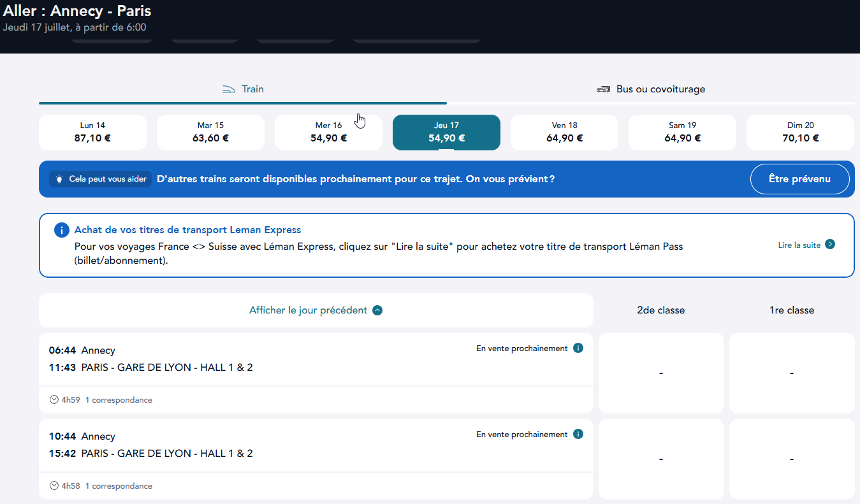Viewport: 860px width, 504px height.
Task: Click clock icon beside 4h58 duration
Action: coord(54,486)
